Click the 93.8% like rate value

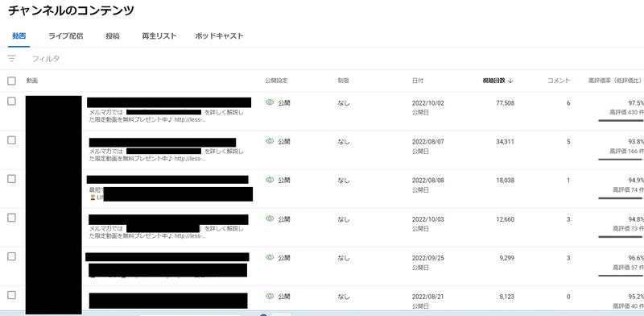[x=636, y=142]
